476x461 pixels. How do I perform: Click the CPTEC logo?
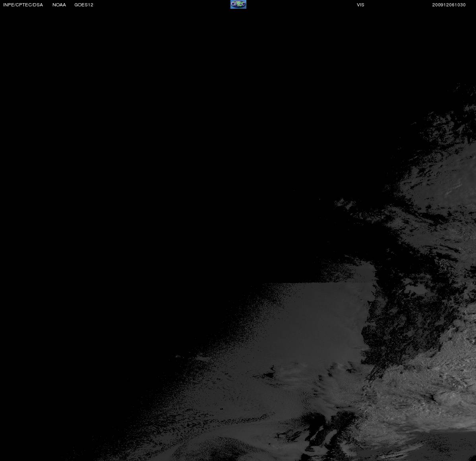tap(238, 4)
